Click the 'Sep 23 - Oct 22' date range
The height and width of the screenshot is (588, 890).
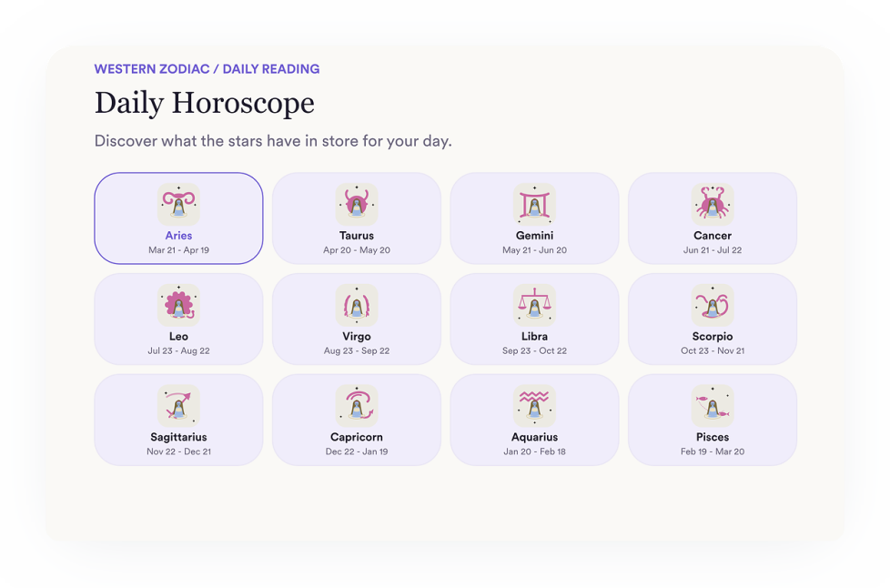coord(535,350)
